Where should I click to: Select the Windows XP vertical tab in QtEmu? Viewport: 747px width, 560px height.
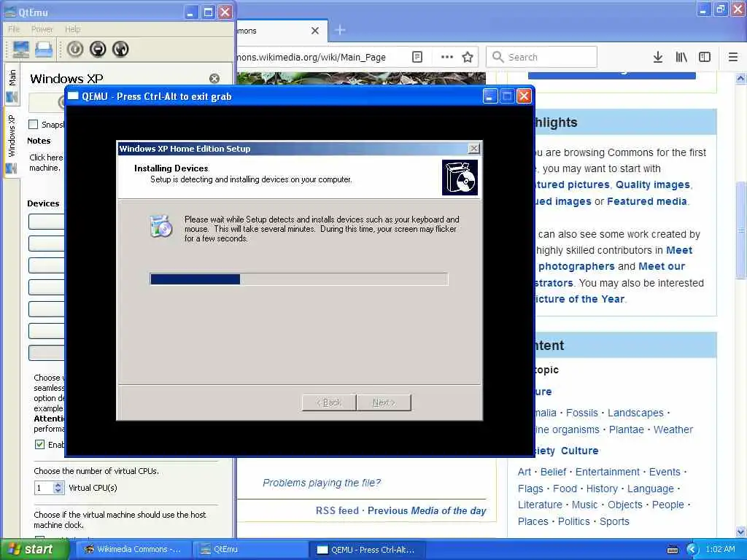click(x=12, y=143)
